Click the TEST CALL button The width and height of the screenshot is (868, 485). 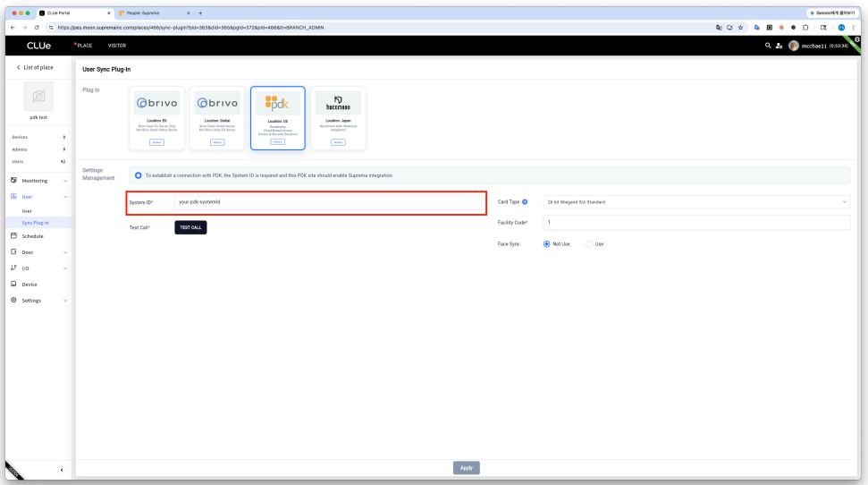point(190,227)
